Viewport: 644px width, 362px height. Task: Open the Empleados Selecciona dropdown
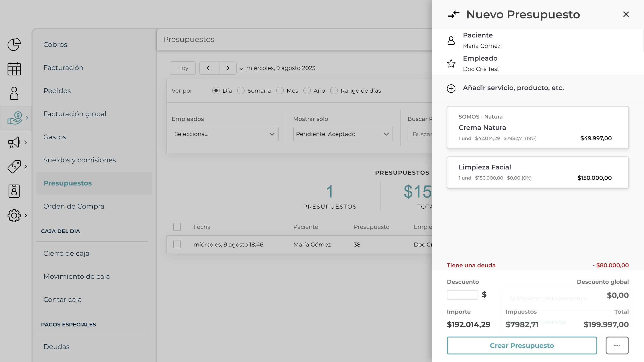click(x=225, y=134)
